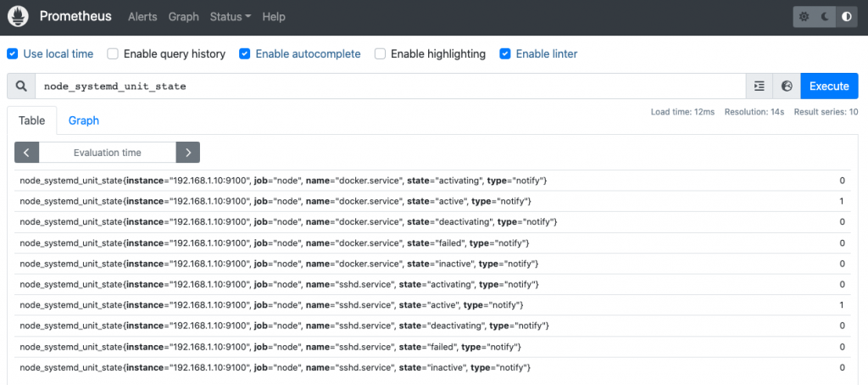Click the Enable linter label text
This screenshot has width=868, height=385.
[547, 53]
